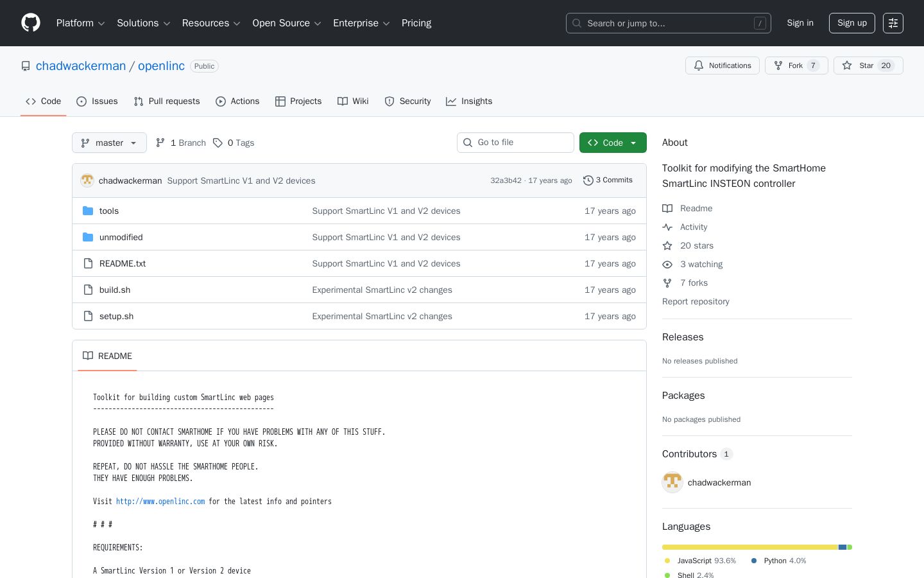924x578 pixels.
Task: Open the GitHub homepage logo
Action: [x=31, y=23]
